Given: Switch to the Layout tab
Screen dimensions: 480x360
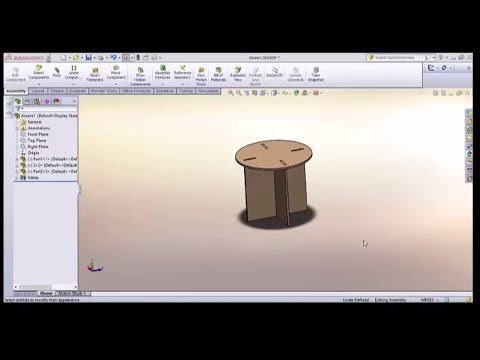Looking at the screenshot, I should (38, 91).
